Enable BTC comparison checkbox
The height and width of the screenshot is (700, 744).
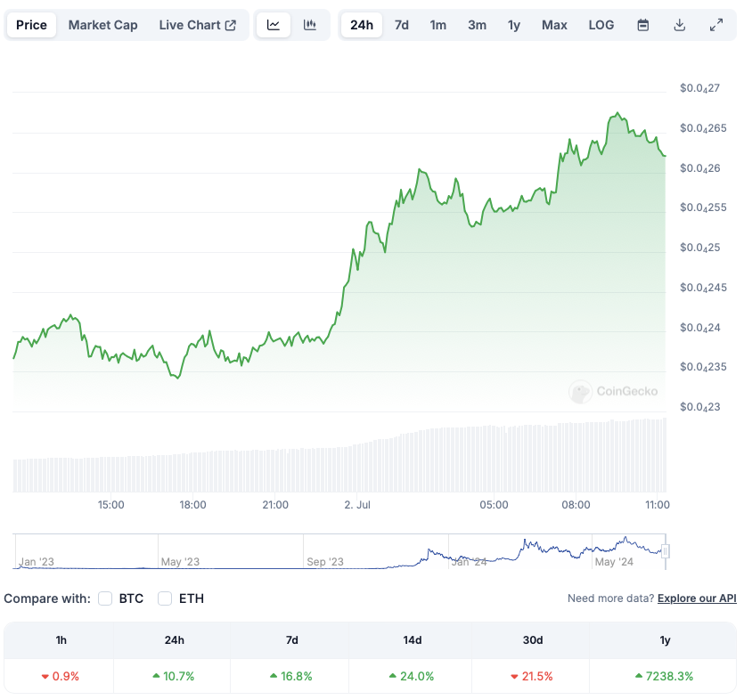105,598
